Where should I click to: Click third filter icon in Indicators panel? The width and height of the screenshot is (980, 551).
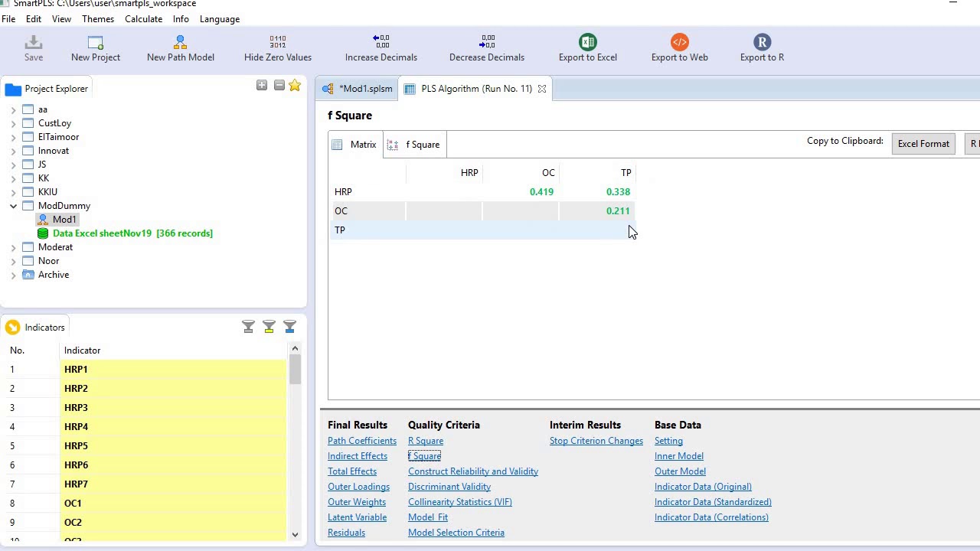coord(289,327)
